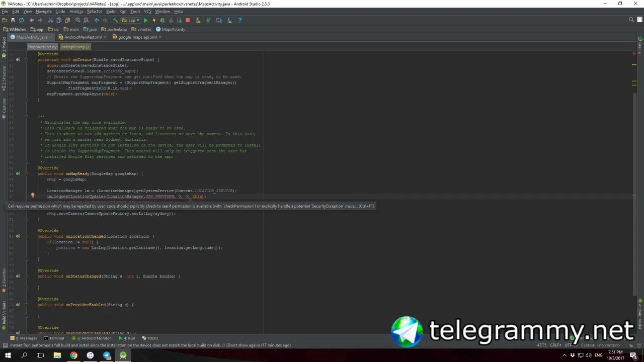Click the Open folder toolbar icon

coord(5,20)
